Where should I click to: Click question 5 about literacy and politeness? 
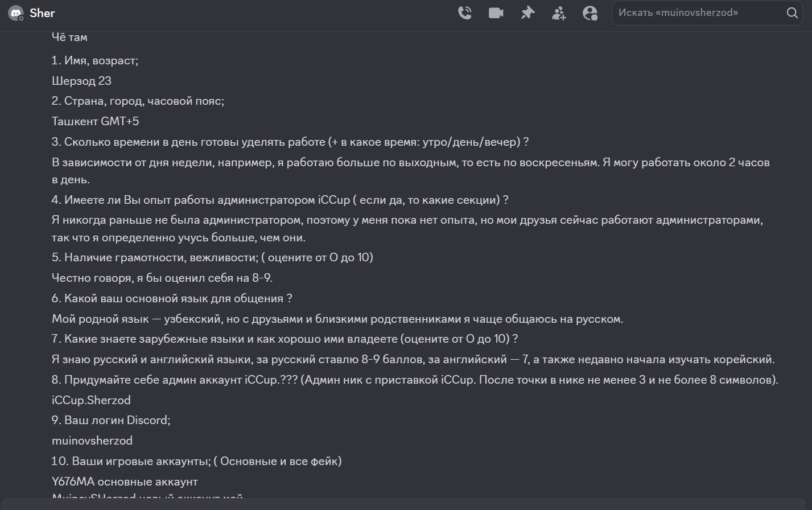pos(212,257)
